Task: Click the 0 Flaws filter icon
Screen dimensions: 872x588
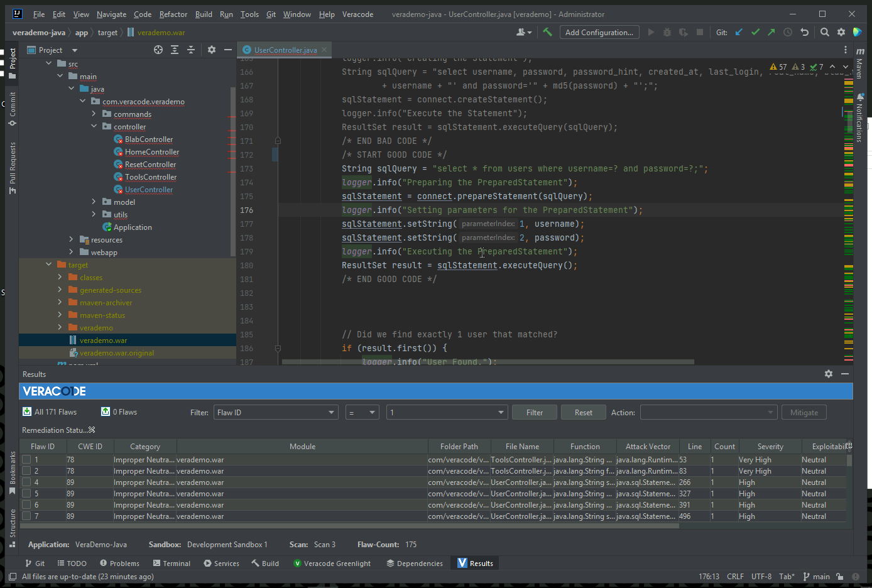Action: coord(106,411)
